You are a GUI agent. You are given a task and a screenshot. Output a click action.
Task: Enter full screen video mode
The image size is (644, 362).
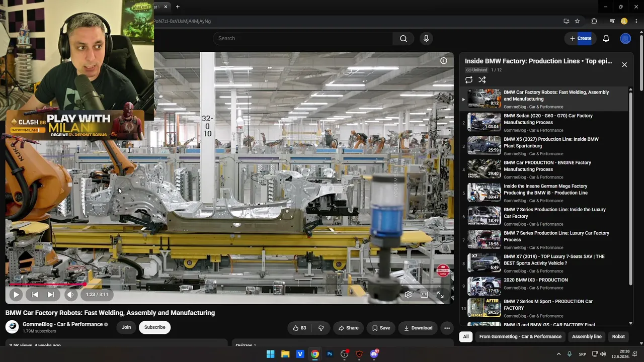point(440,295)
